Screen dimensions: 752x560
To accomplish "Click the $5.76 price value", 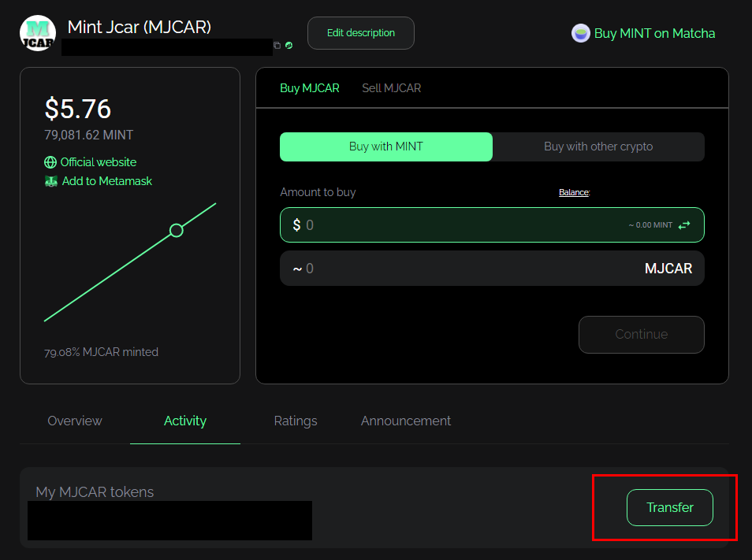I will [x=78, y=109].
